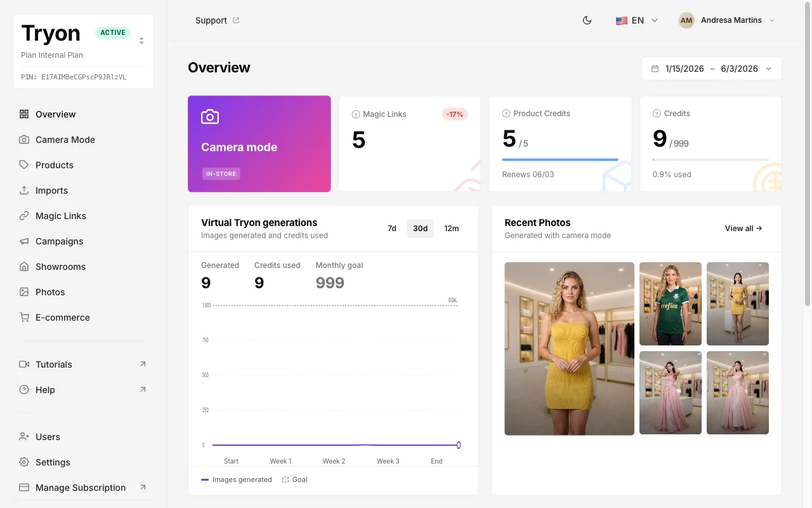This screenshot has width=812, height=508.
Task: Open the large yellow dress photo
Action: tap(569, 349)
